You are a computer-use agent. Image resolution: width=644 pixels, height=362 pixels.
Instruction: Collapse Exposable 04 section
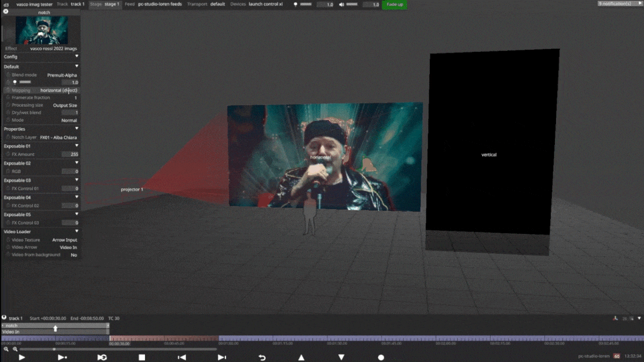click(x=77, y=197)
